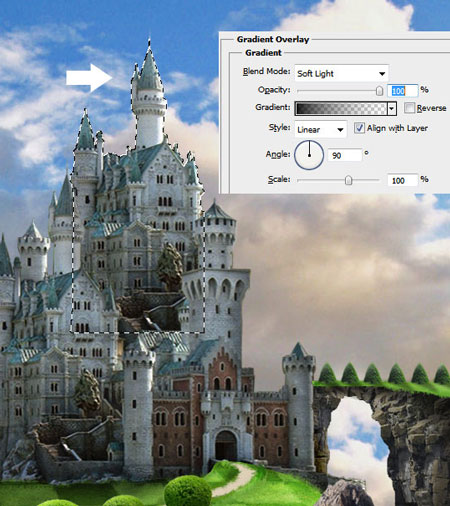Open the Linear style dropdown

coord(320,129)
